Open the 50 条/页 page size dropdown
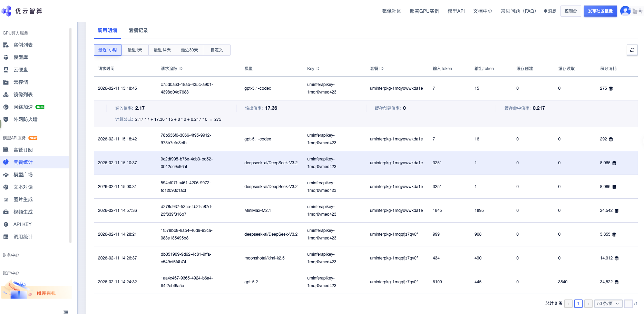This screenshot has height=314, width=644. (x=608, y=304)
